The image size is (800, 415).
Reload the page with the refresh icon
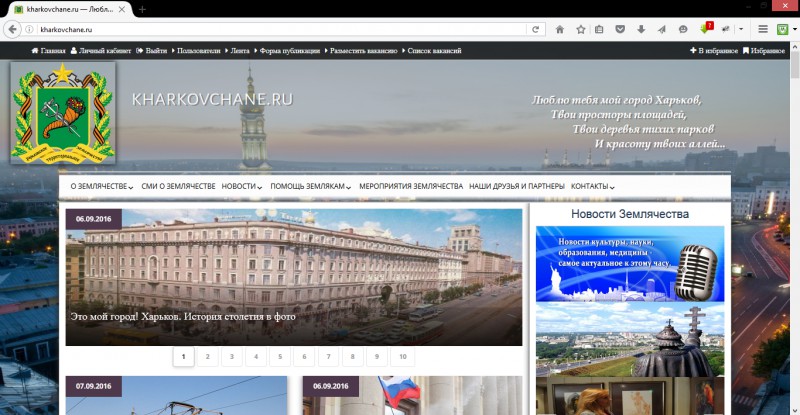[535, 30]
